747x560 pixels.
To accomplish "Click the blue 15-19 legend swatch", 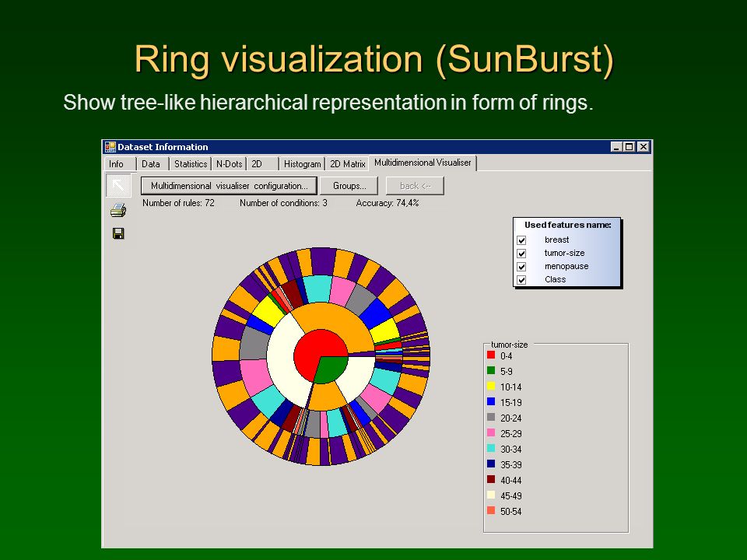I will click(491, 402).
